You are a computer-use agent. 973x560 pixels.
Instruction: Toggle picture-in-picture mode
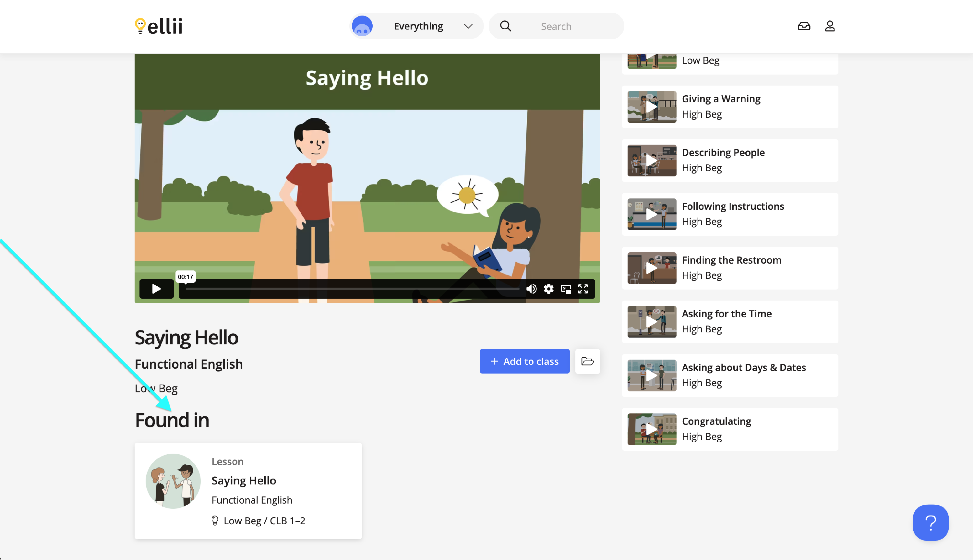tap(566, 289)
